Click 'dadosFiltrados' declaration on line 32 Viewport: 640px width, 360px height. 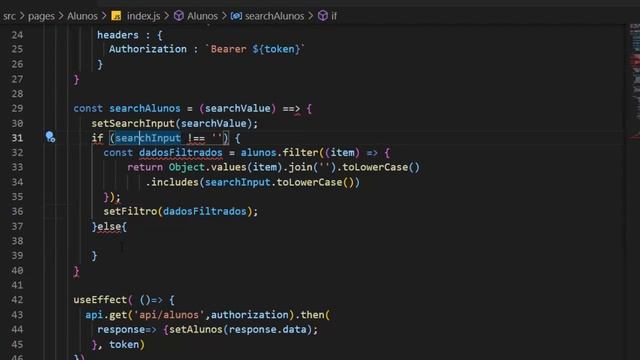pos(181,153)
